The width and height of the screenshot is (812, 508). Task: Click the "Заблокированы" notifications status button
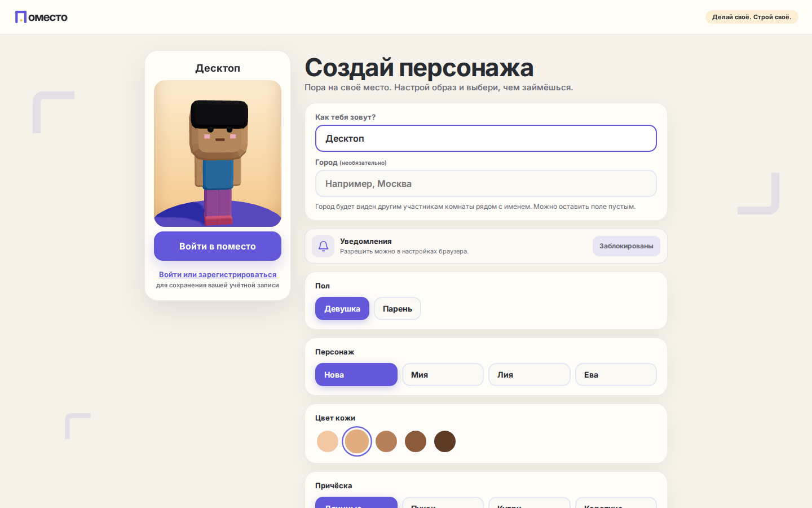626,246
